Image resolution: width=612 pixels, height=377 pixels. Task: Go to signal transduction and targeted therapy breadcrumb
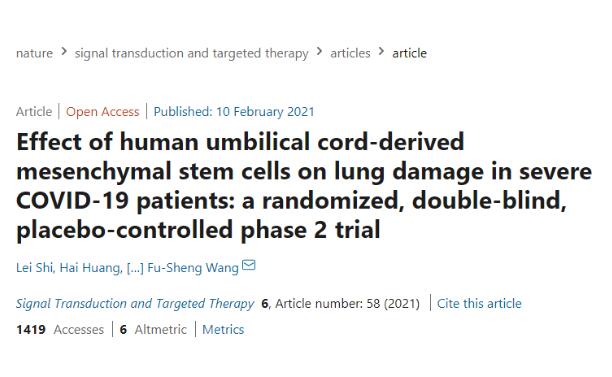tap(192, 53)
